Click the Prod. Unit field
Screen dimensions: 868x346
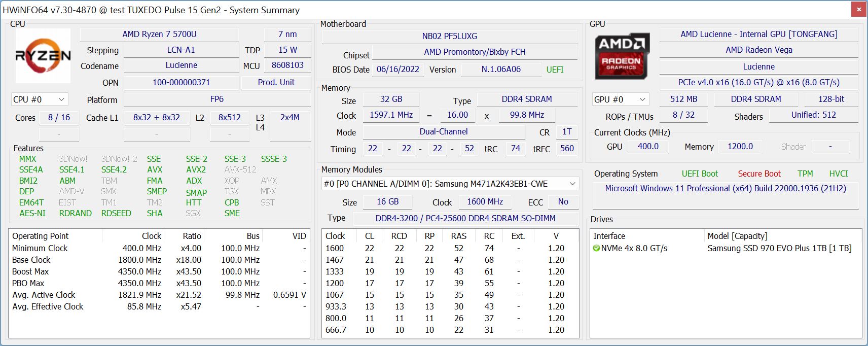pyautogui.click(x=276, y=83)
